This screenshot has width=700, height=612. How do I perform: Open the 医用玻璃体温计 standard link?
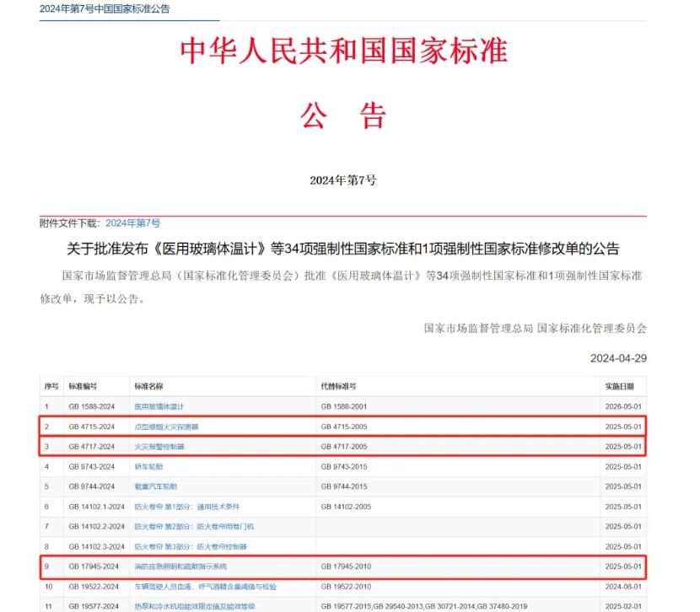(159, 406)
